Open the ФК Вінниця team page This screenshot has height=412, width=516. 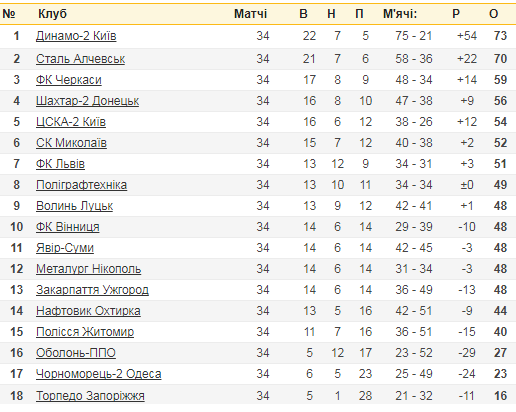click(68, 227)
